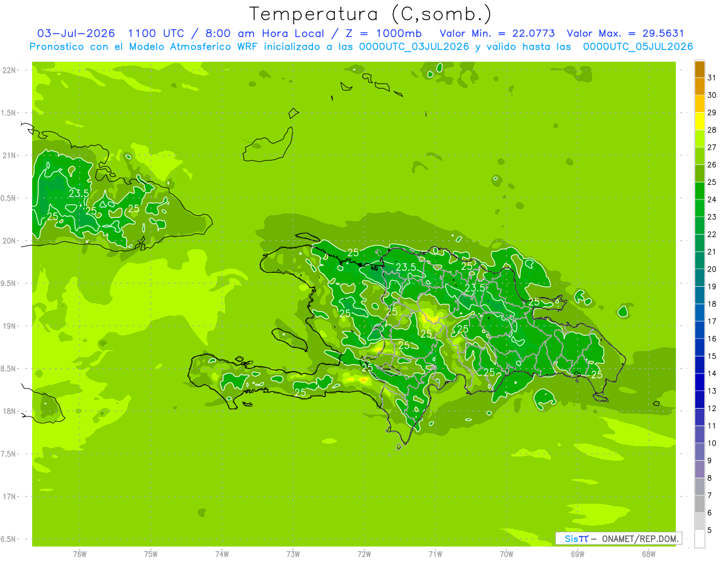This screenshot has height=562, width=728.
Task: Click the 23.5 contour label over Cuba
Action: 79,193
